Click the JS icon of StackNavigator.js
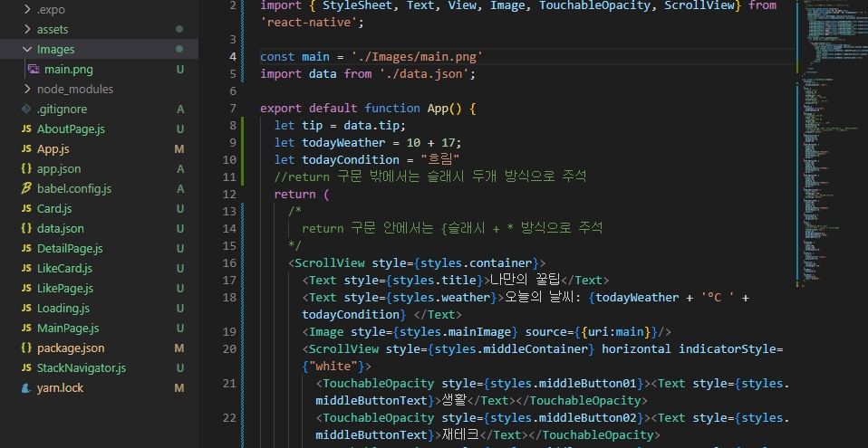The image size is (868, 448). 26,367
